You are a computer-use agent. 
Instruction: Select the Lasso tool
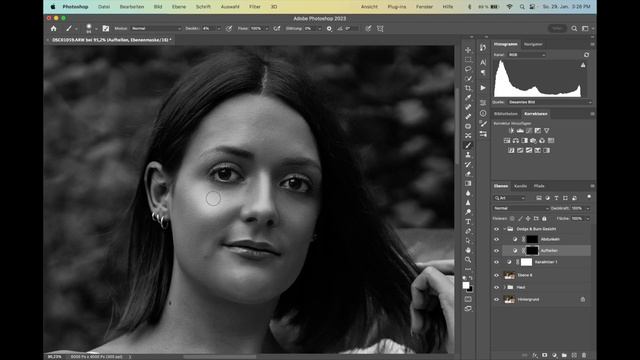pos(468,69)
